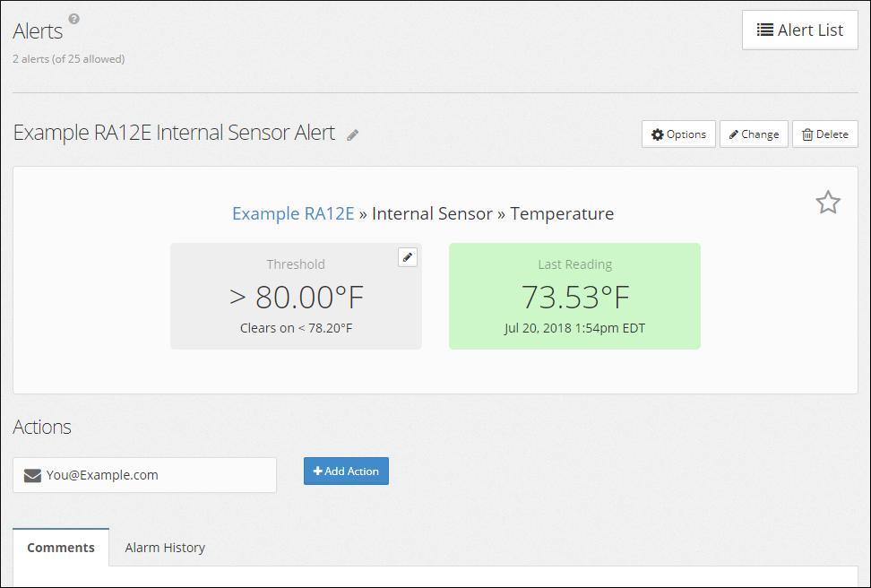This screenshot has height=588, width=871.
Task: Click the Change button
Action: click(x=754, y=134)
